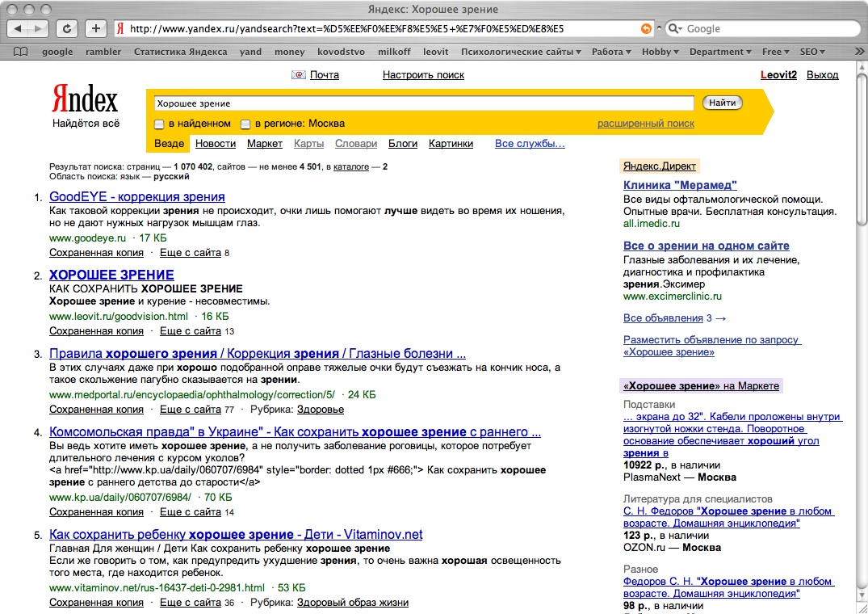868x614 pixels.
Task: Open the 'Здоровье' rubric link
Action: click(321, 409)
